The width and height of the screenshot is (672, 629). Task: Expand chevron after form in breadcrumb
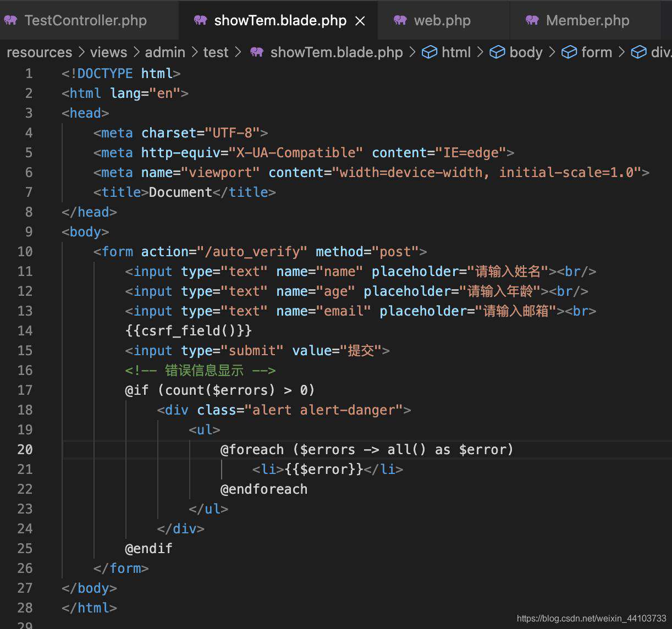point(621,52)
